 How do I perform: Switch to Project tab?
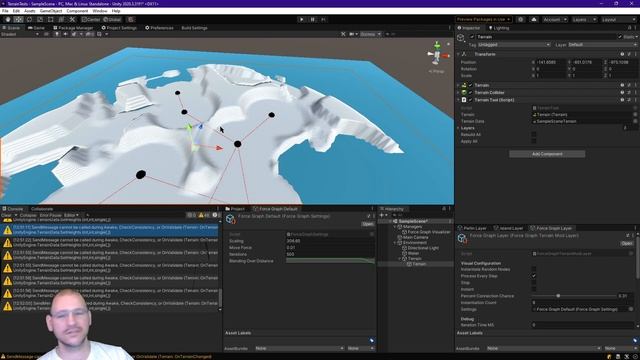[235, 209]
